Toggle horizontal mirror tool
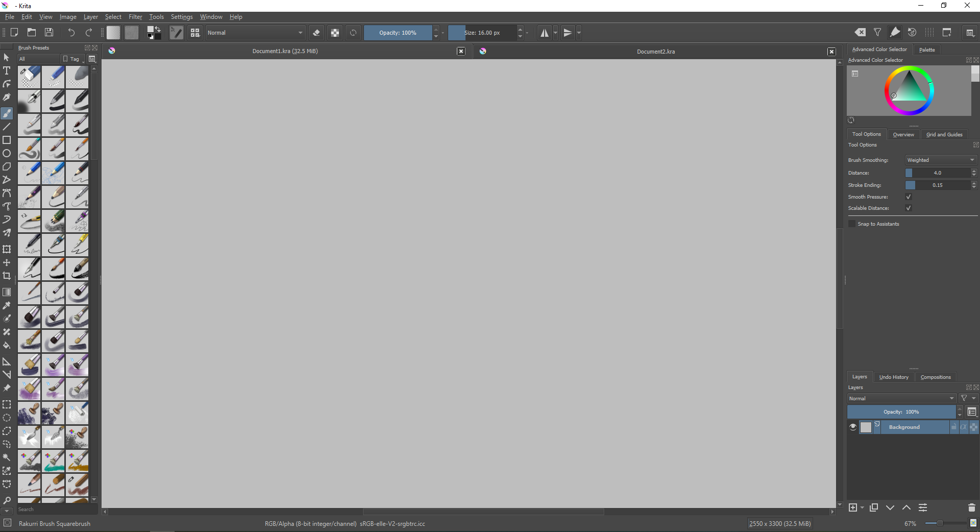Screen dimensions: 980x532 pos(545,33)
